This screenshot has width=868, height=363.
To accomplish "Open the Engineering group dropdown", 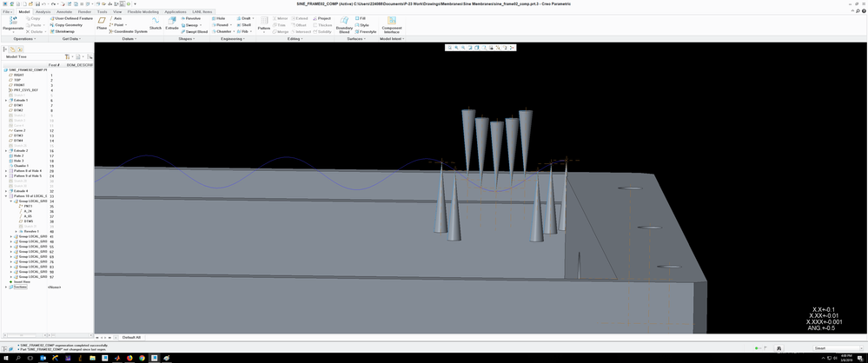I will coord(232,38).
